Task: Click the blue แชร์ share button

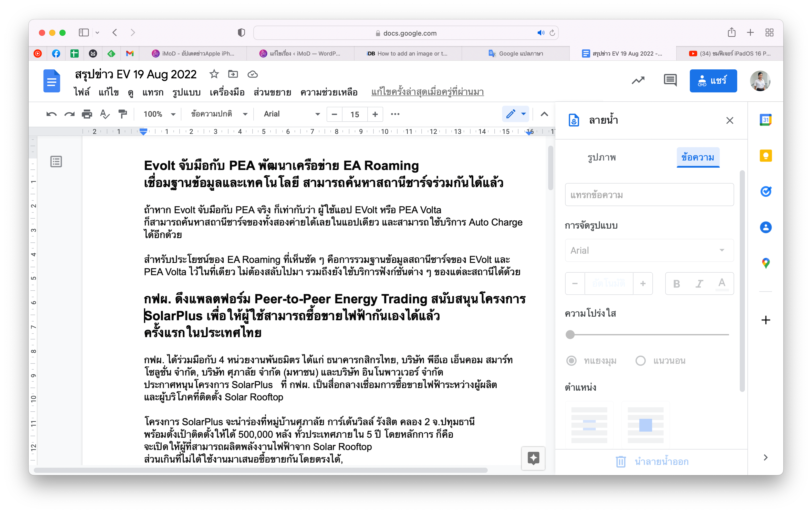Action: pos(713,81)
